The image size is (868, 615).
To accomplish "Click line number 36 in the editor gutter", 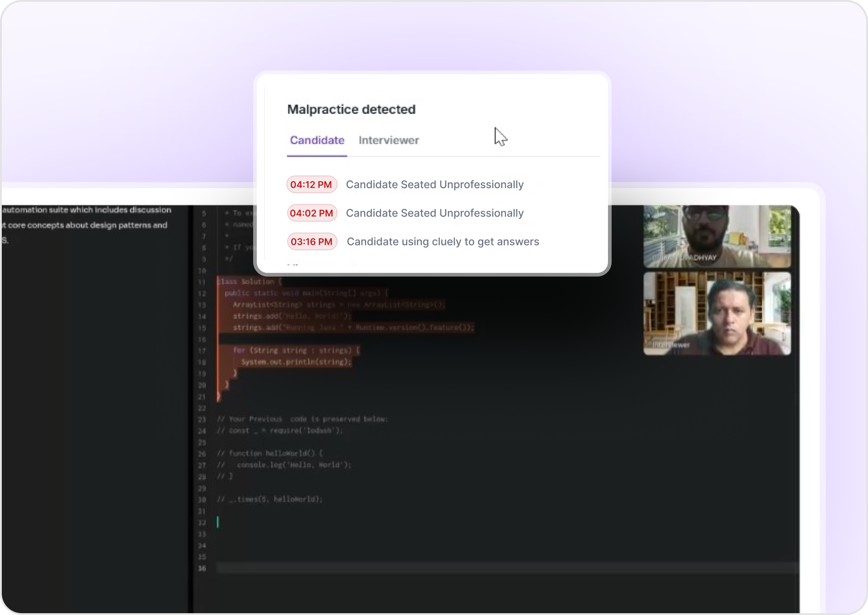I will (202, 568).
